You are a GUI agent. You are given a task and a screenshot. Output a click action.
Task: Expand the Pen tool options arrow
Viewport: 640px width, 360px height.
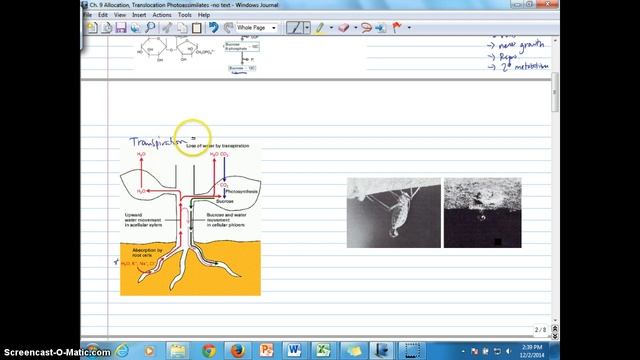(x=307, y=28)
